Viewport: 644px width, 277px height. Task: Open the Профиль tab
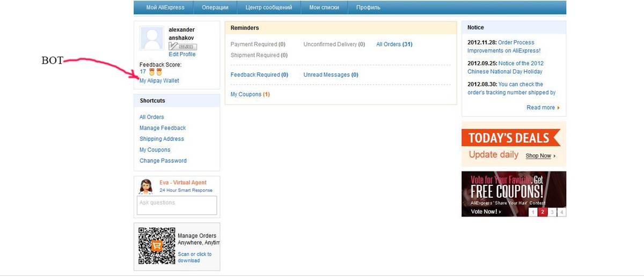click(368, 8)
